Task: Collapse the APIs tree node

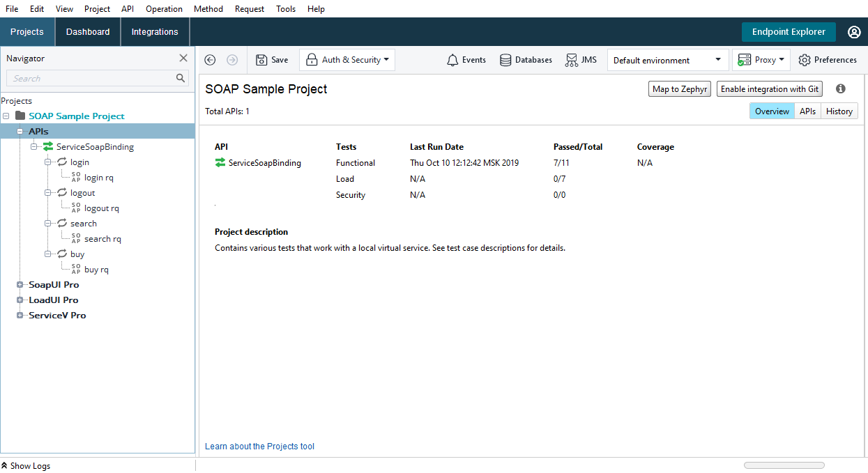Action: tap(20, 132)
